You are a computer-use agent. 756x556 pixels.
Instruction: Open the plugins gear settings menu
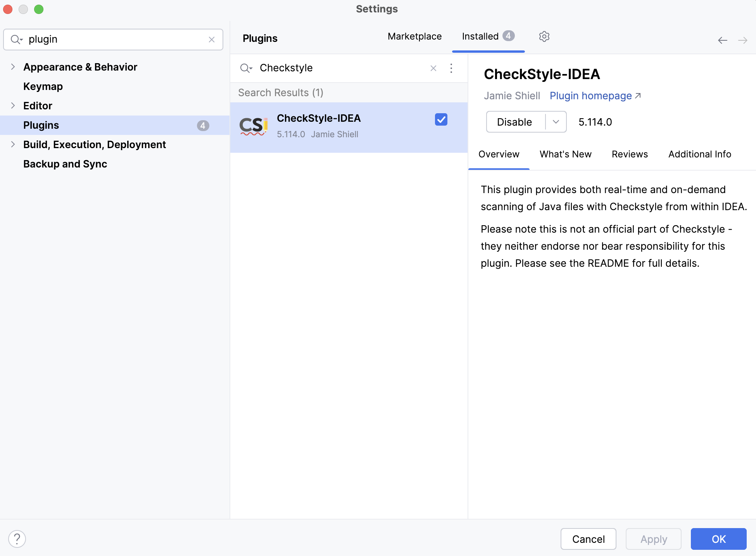(544, 36)
